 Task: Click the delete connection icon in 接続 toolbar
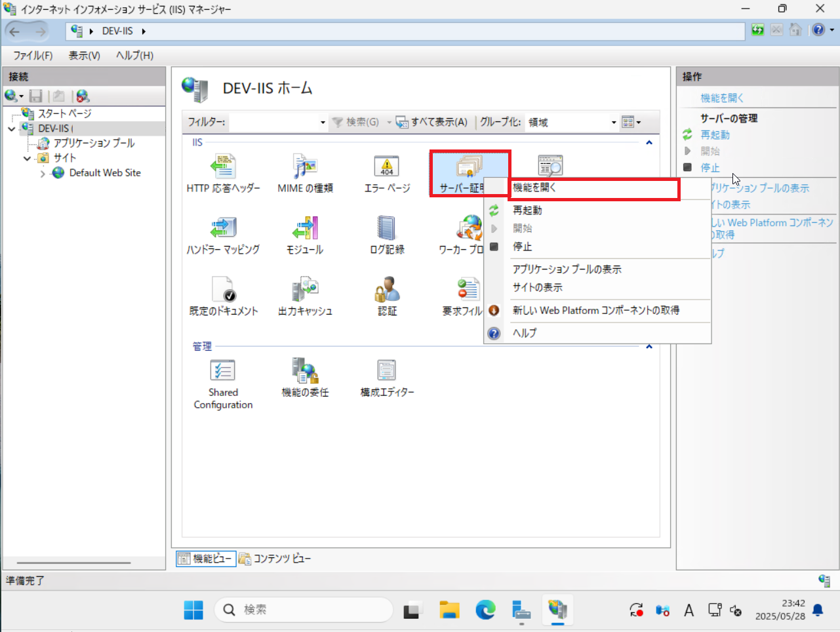click(82, 96)
